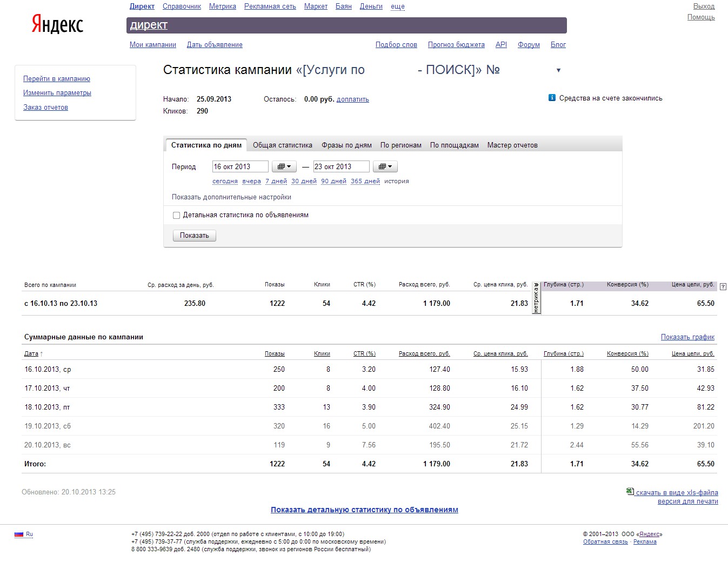
Task: Click the end date field 23 окт 2013
Action: point(341,166)
